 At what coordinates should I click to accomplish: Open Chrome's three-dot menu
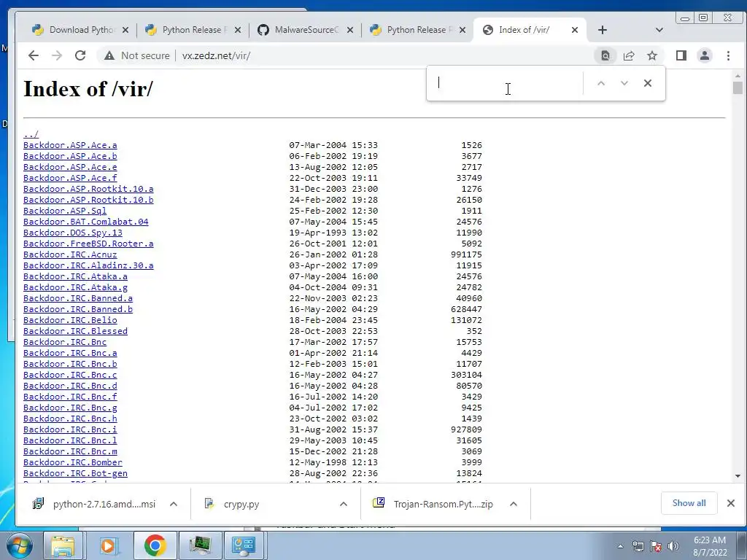728,55
